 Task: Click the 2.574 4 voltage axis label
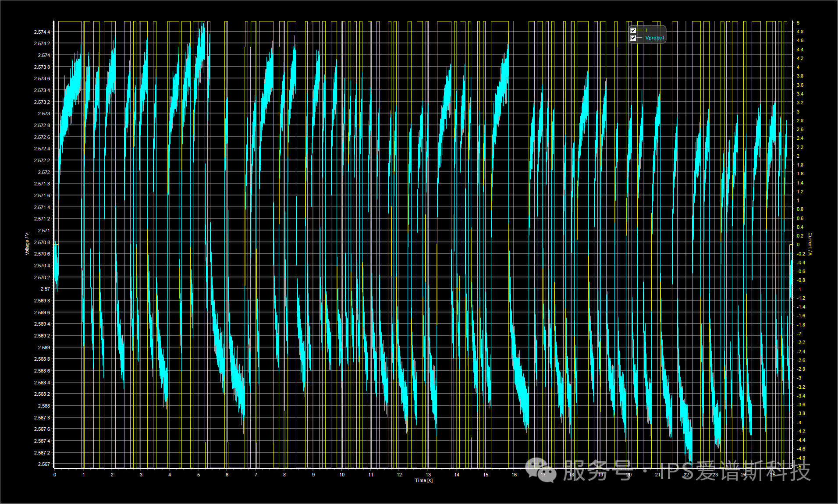pyautogui.click(x=42, y=32)
